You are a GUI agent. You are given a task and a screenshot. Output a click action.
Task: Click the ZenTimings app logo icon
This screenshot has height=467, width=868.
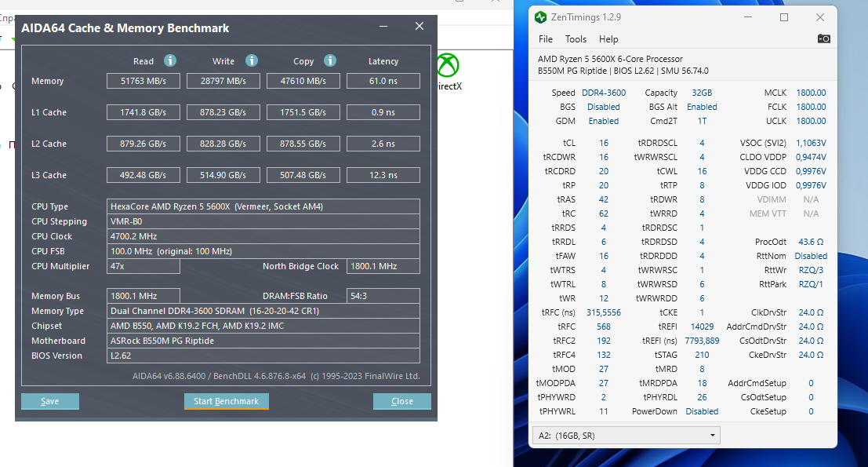(x=540, y=17)
